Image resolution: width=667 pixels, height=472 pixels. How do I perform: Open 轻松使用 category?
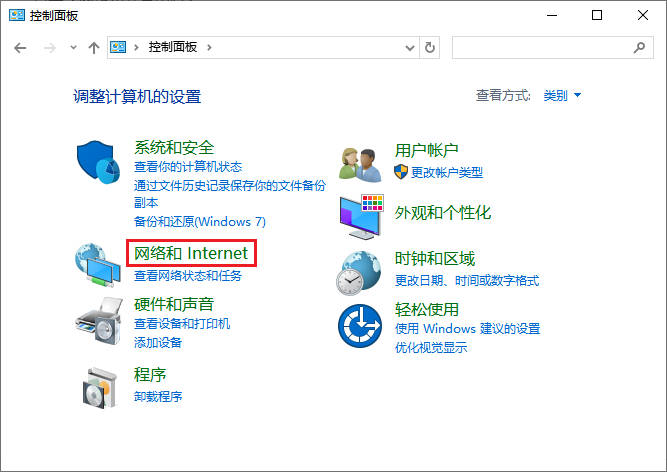point(427,310)
